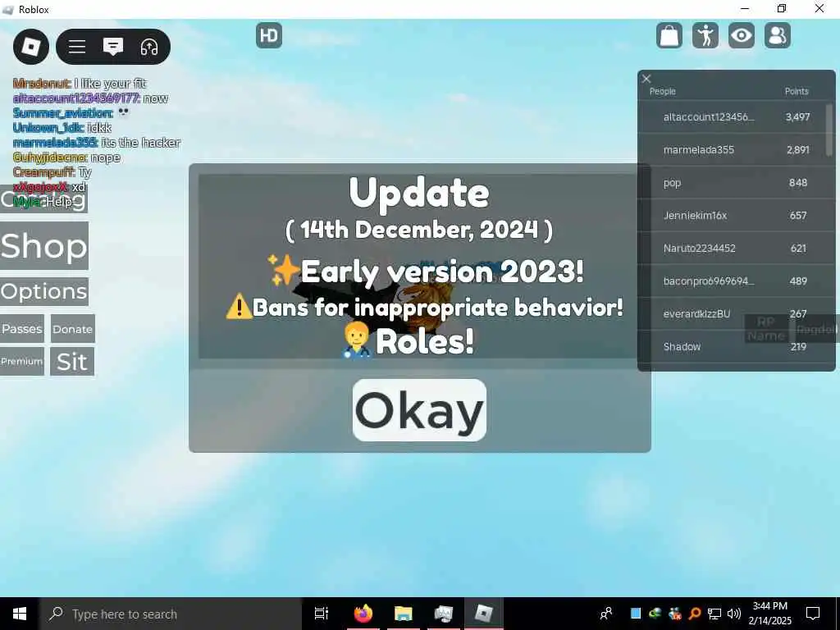Image resolution: width=840 pixels, height=630 pixels.
Task: Open the Roblox logo menu
Action: 31,47
